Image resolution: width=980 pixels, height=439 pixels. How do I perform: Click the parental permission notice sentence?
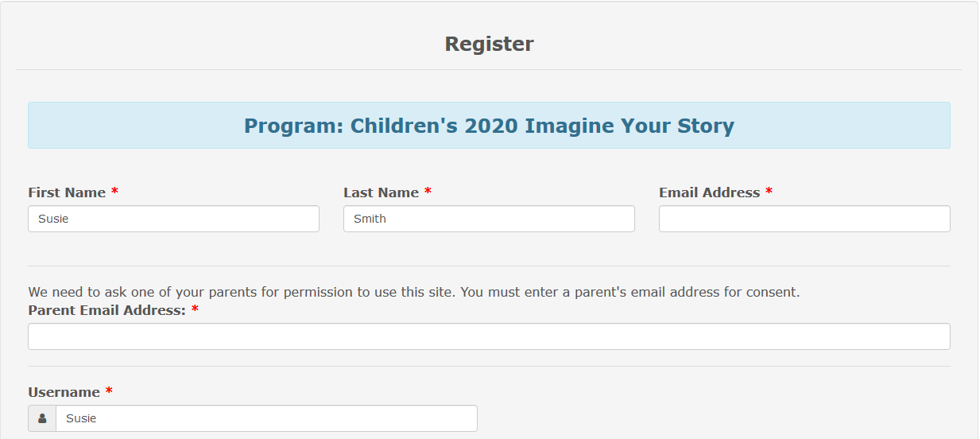click(414, 292)
